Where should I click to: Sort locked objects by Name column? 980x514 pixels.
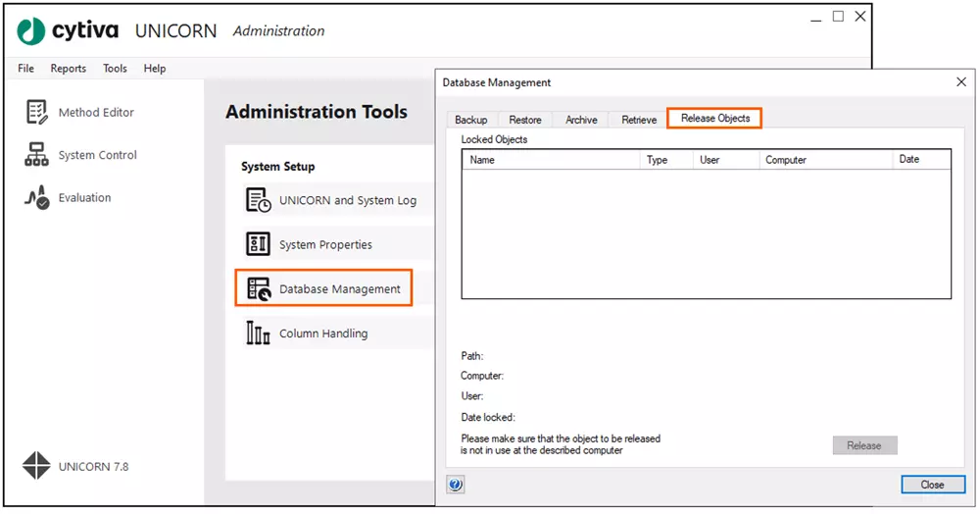point(551,160)
